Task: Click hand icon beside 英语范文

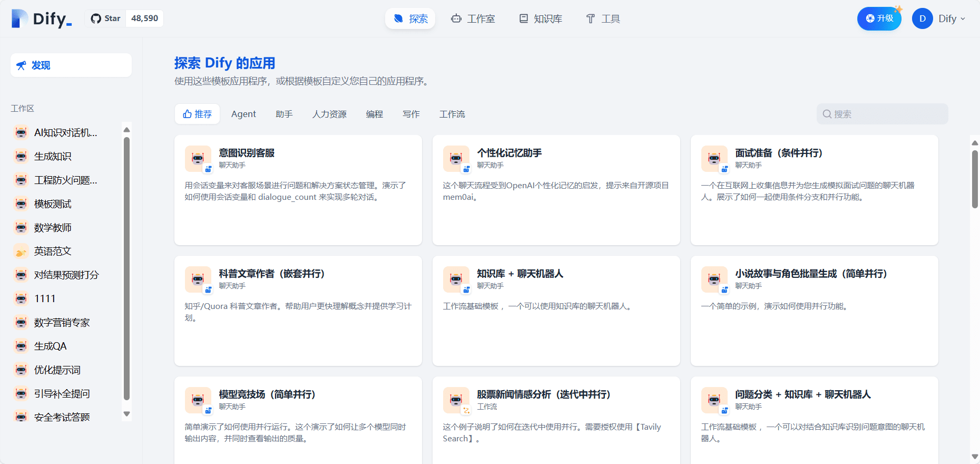Action: click(21, 251)
